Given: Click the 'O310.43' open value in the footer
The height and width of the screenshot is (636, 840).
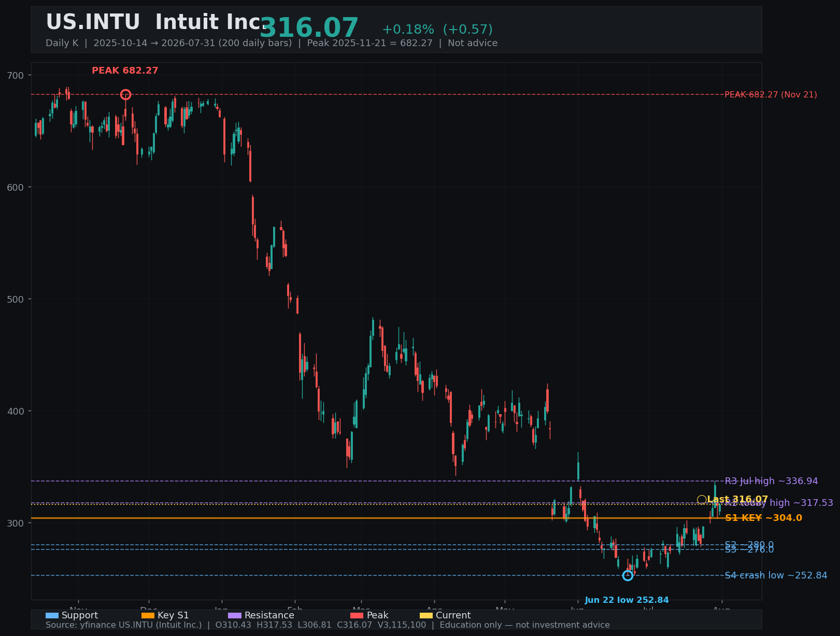Looking at the screenshot, I should 233,625.
